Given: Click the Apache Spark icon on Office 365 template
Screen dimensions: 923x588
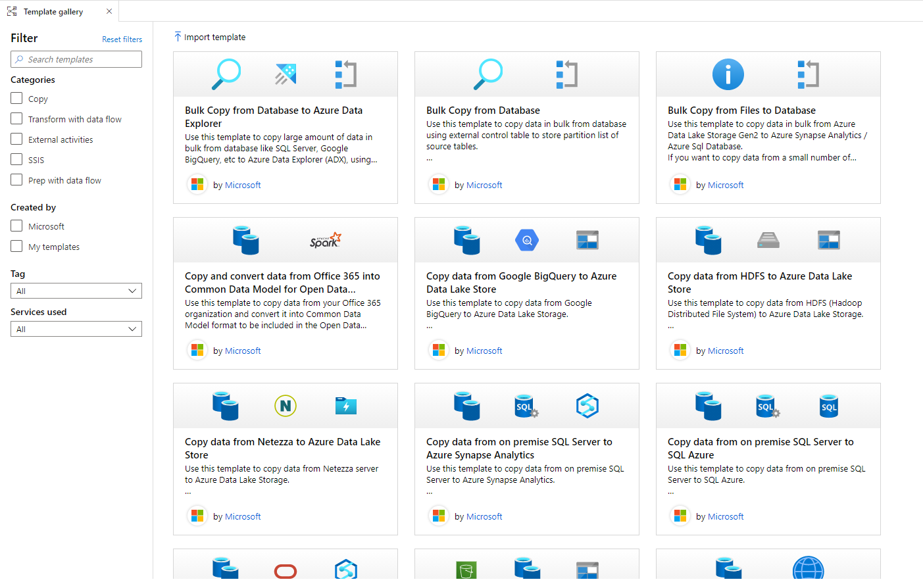Looking at the screenshot, I should coord(325,240).
